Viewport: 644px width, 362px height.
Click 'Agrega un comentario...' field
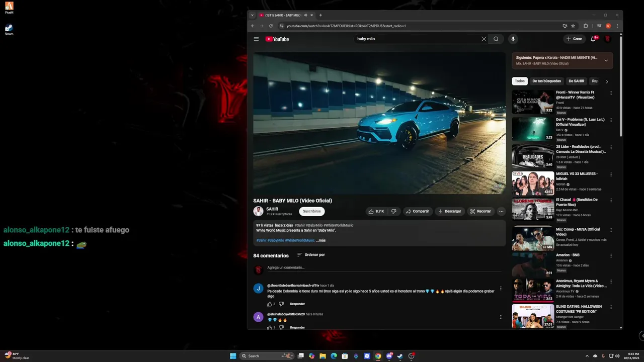pos(384,268)
